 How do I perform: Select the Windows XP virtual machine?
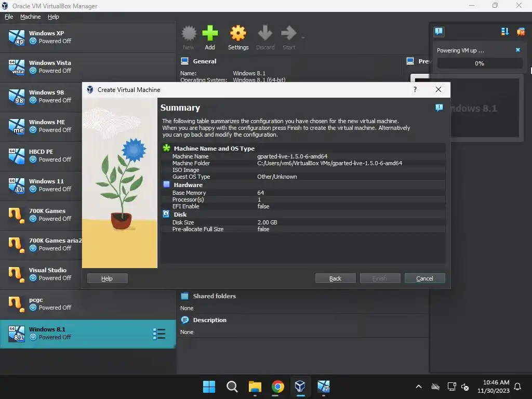click(88, 37)
